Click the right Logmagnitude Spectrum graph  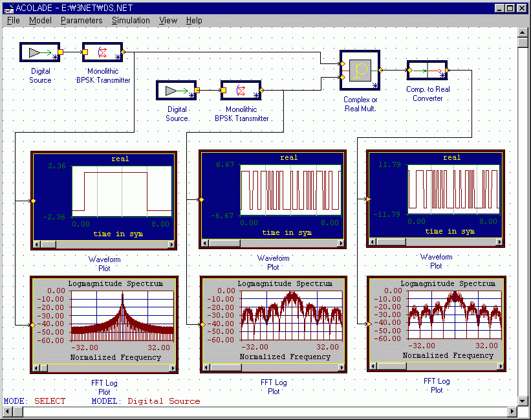pyautogui.click(x=455, y=315)
